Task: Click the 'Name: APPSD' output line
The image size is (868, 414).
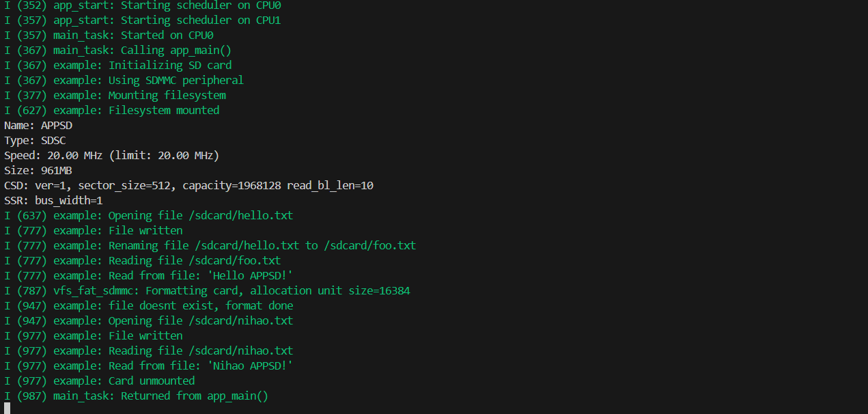Action: (x=38, y=125)
